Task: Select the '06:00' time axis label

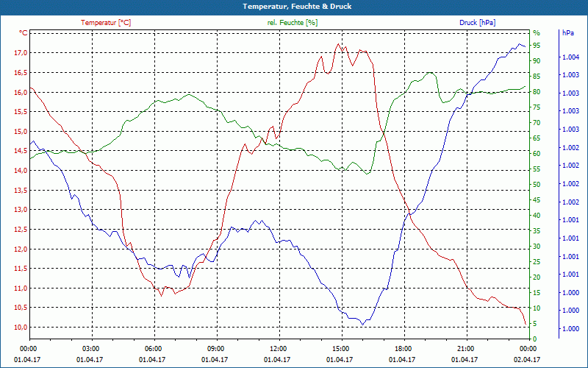Action: 154,348
